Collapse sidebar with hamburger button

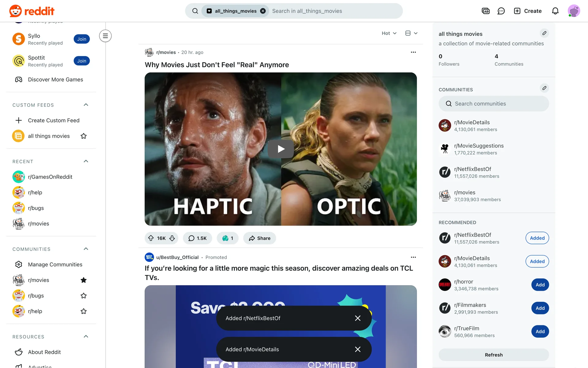point(105,36)
